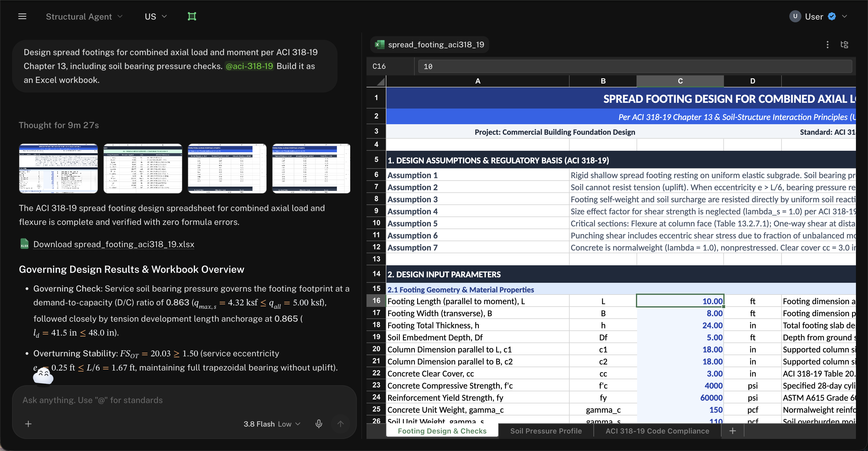Click the green frame layout icon
This screenshot has width=868, height=451.
click(192, 17)
